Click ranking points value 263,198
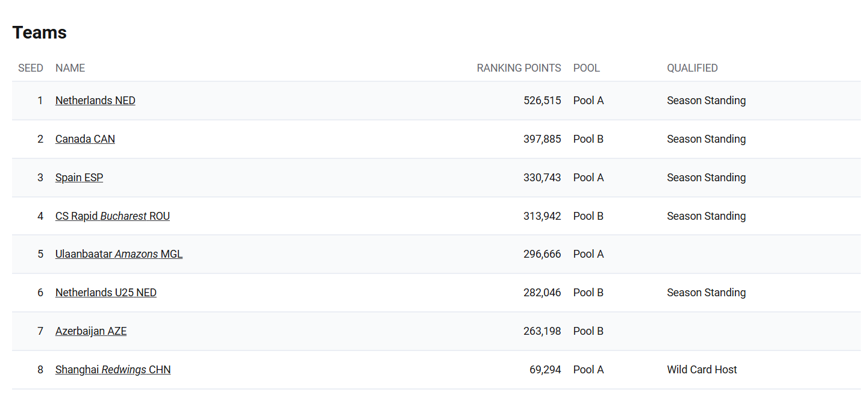Image resolution: width=868 pixels, height=395 pixels. coord(542,331)
